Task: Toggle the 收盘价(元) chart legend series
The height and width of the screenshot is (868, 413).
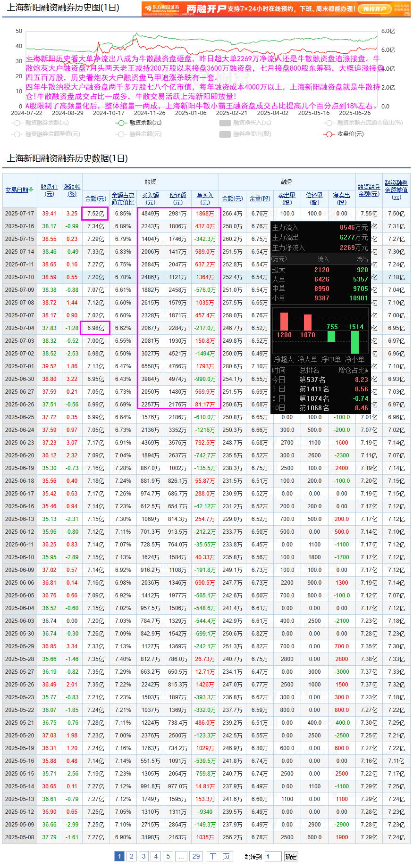Action: tap(344, 134)
